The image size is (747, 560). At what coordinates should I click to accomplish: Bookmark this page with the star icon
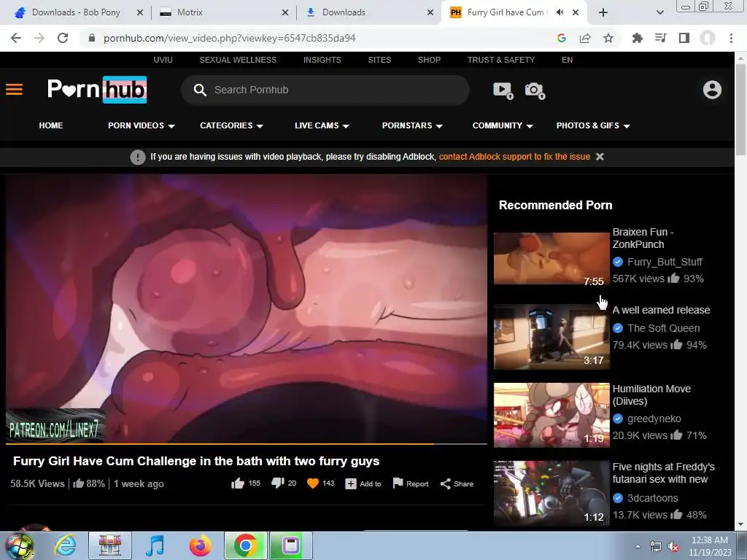pos(608,38)
